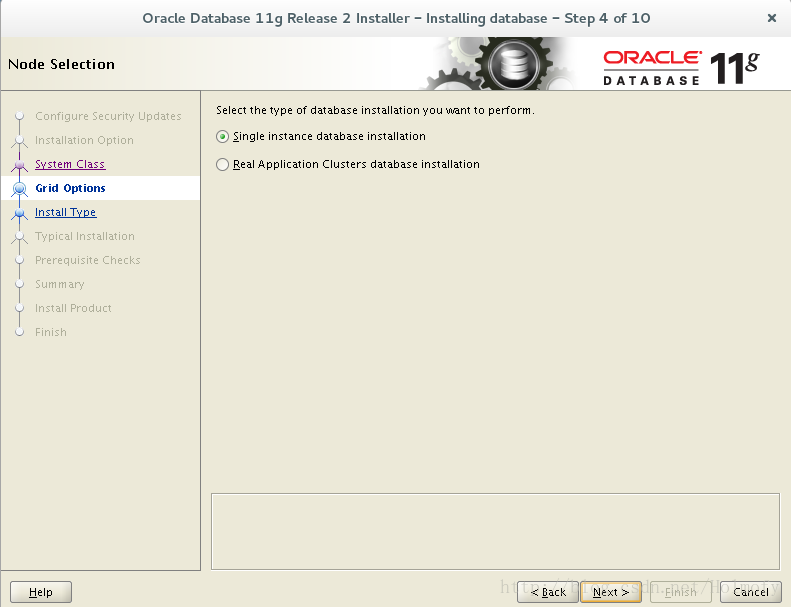Click the System Class step marker icon
Screen dimensions: 791x607
coord(20,164)
